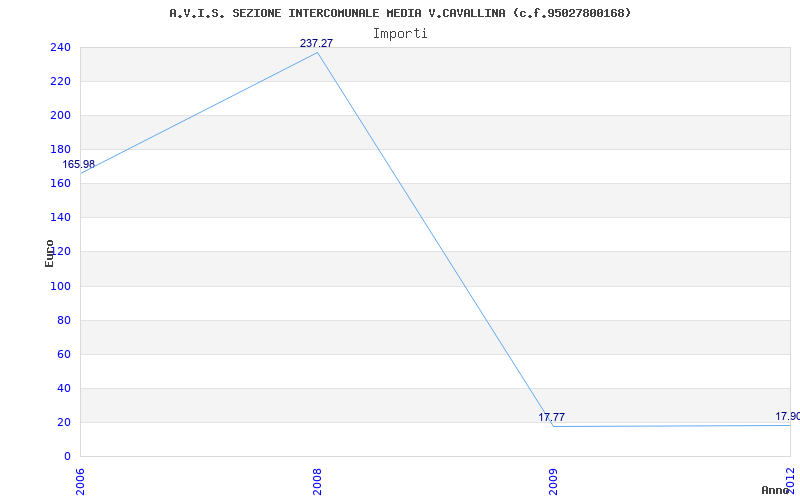Click the 220 y-axis tick label

pos(60,81)
